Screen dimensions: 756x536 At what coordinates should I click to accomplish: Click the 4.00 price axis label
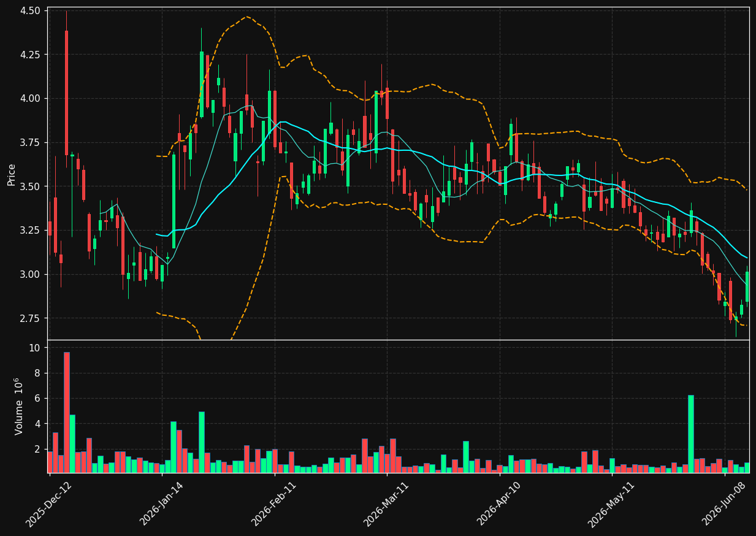click(31, 99)
